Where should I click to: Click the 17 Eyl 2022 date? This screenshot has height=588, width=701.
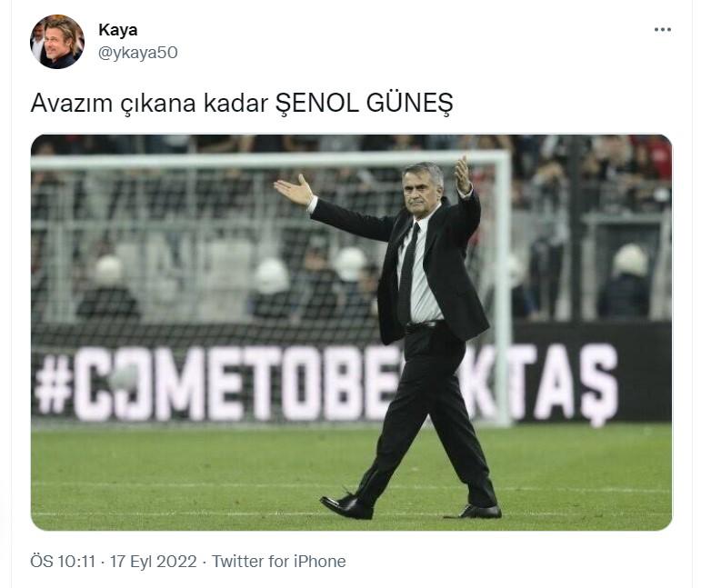coord(154,562)
